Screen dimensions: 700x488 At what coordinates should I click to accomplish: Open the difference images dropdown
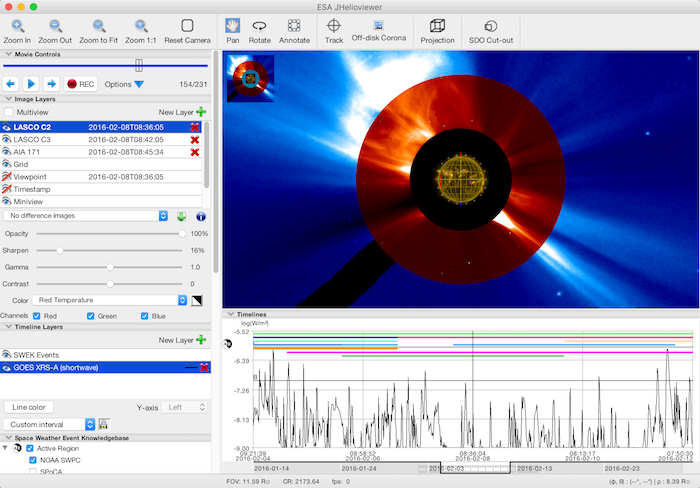click(86, 216)
